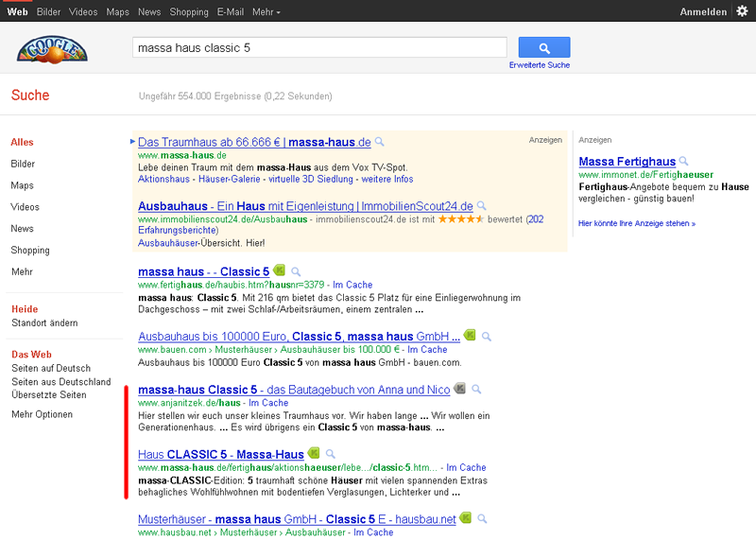Open Shopping in the top navigation bar
The width and height of the screenshot is (756, 540).
click(189, 11)
